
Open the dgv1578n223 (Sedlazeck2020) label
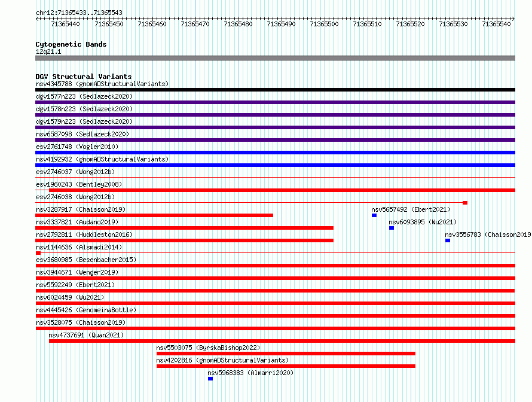click(84, 109)
